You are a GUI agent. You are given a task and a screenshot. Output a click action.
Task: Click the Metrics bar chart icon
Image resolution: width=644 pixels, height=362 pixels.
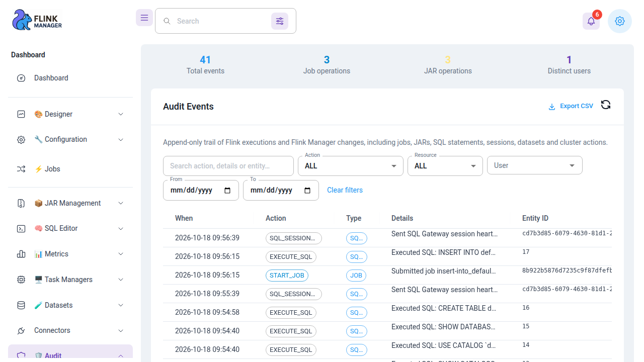pyautogui.click(x=21, y=254)
